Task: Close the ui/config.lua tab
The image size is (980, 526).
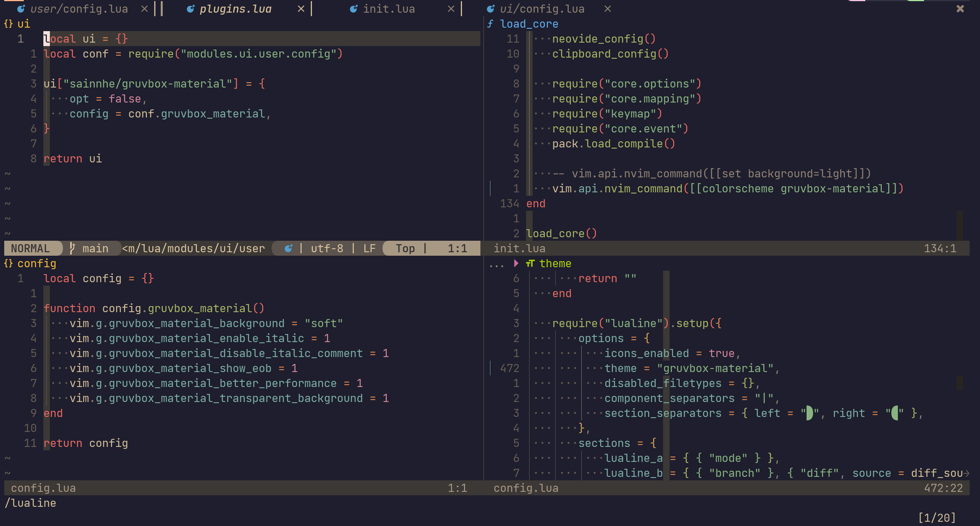Action: point(607,8)
